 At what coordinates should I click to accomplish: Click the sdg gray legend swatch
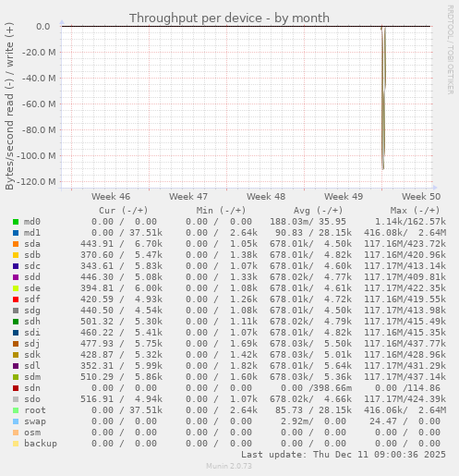[x=16, y=311]
